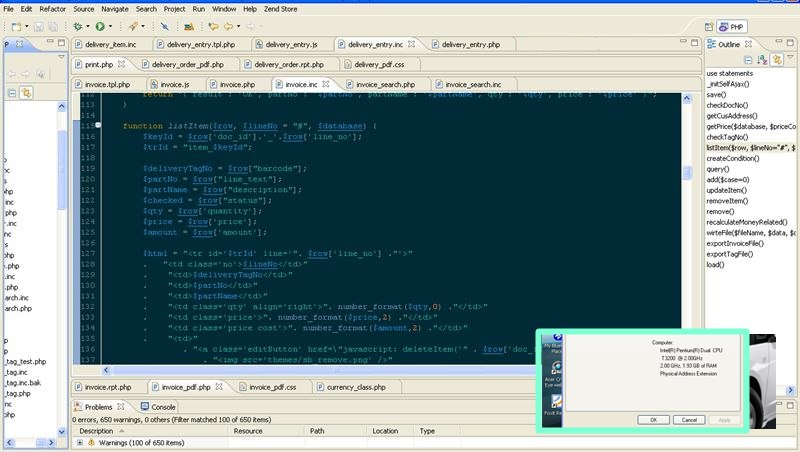The width and height of the screenshot is (800, 452).
Task: Open the Window menu
Action: pyautogui.click(x=224, y=9)
